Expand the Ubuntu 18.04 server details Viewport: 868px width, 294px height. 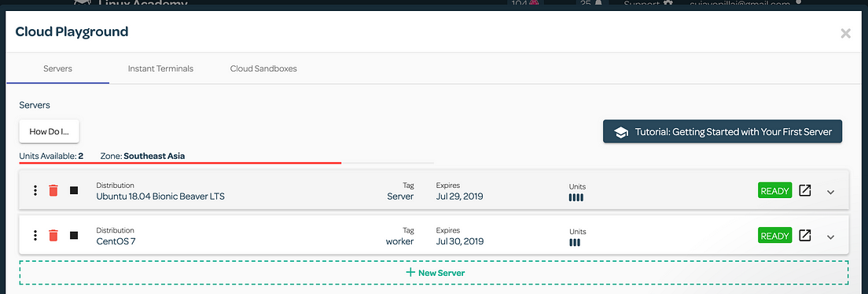tap(830, 192)
